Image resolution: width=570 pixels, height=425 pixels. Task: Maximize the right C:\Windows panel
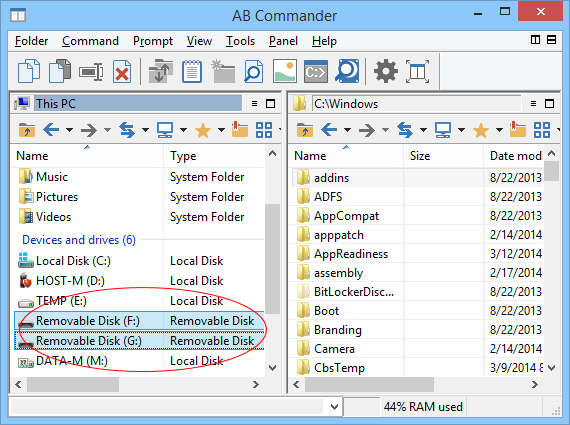pos(550,104)
